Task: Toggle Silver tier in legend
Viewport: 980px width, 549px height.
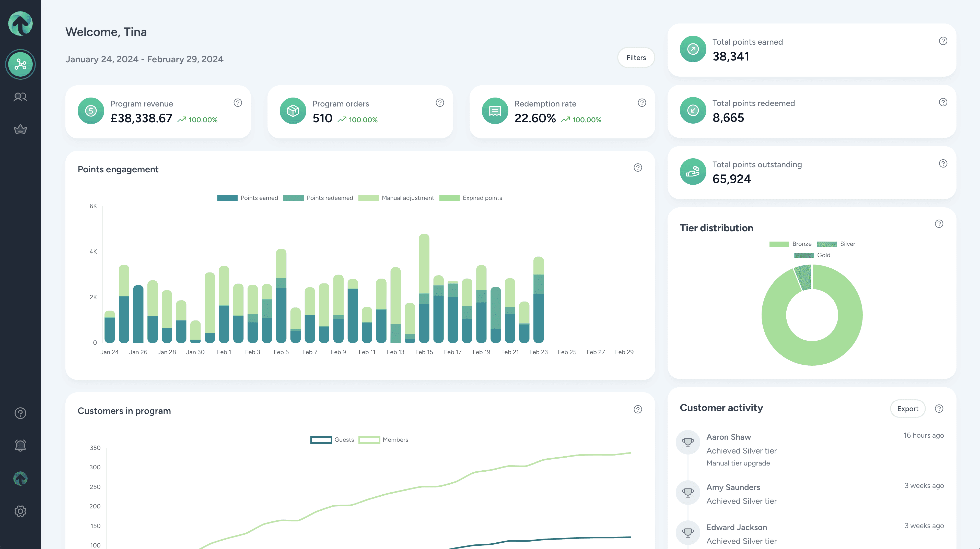Action: pos(836,244)
